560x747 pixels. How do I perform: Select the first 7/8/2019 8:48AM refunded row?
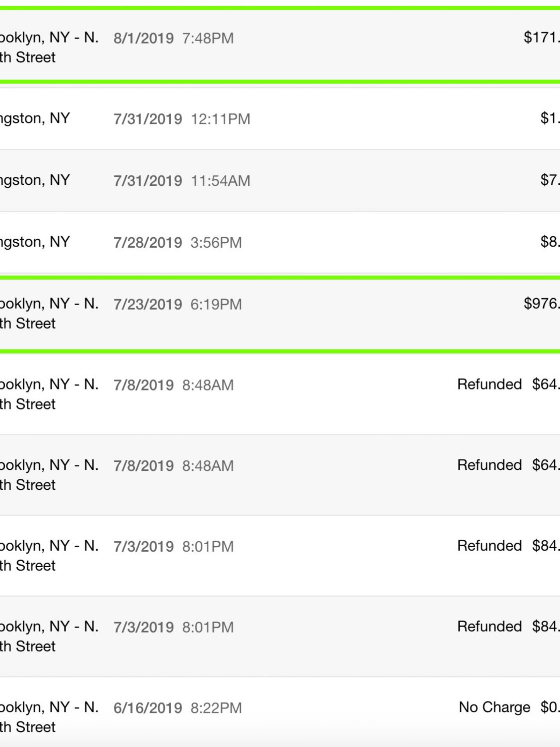[280, 394]
